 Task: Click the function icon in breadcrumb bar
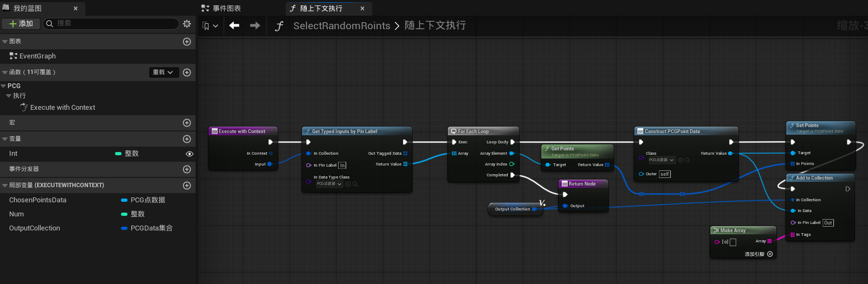click(279, 26)
